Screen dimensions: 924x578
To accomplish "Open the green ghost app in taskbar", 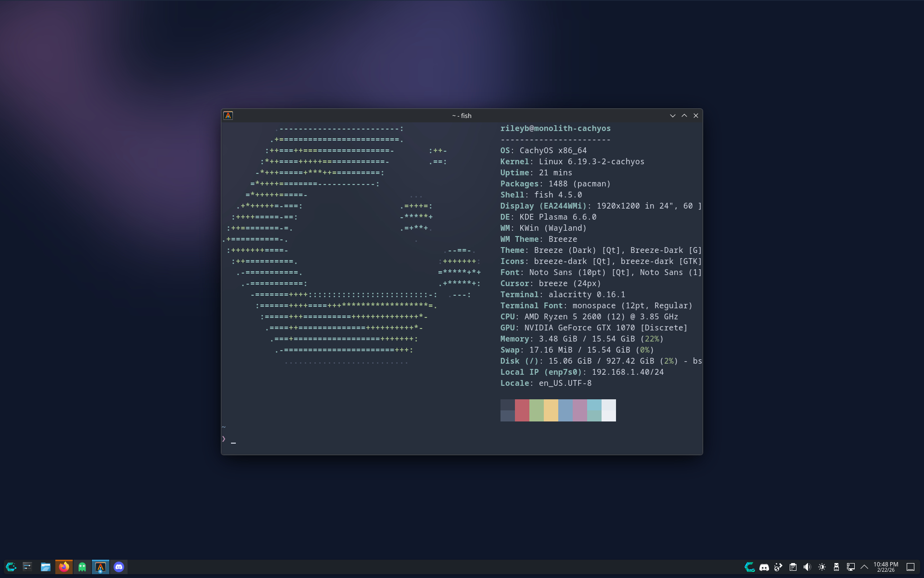I will 82,567.
